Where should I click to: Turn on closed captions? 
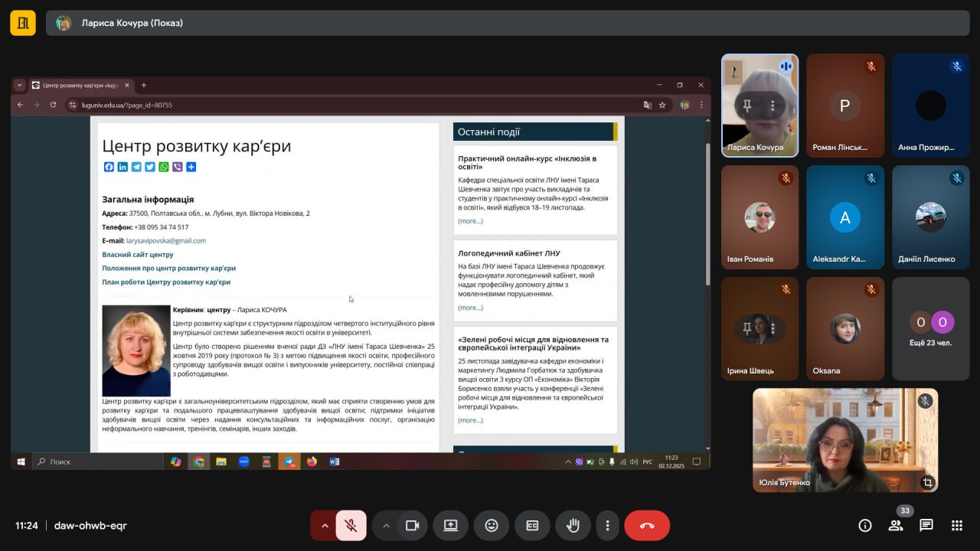pos(532,526)
